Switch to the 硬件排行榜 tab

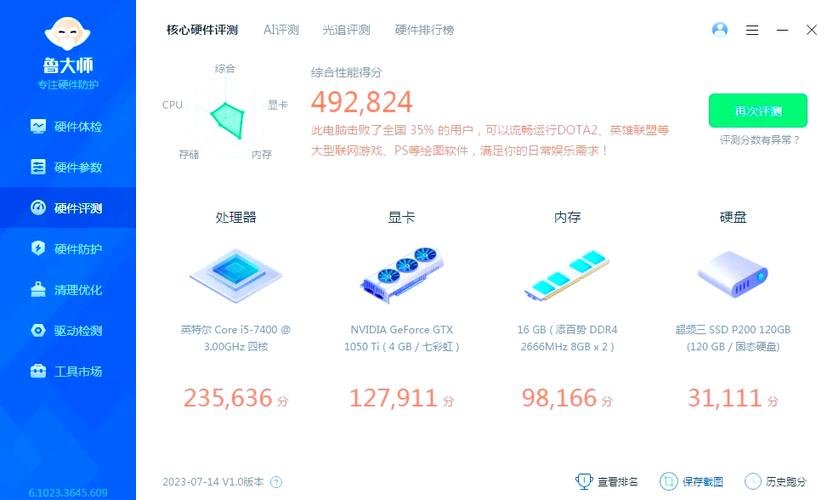click(x=424, y=30)
